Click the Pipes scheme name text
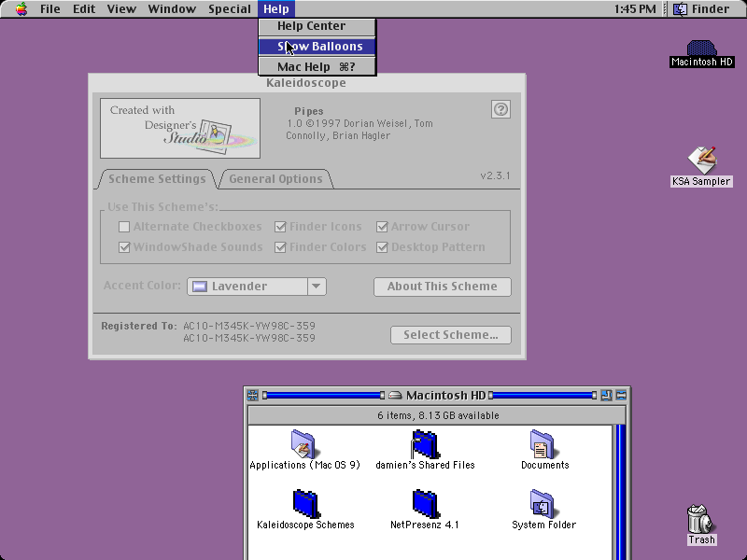The width and height of the screenshot is (747, 560). pyautogui.click(x=309, y=111)
